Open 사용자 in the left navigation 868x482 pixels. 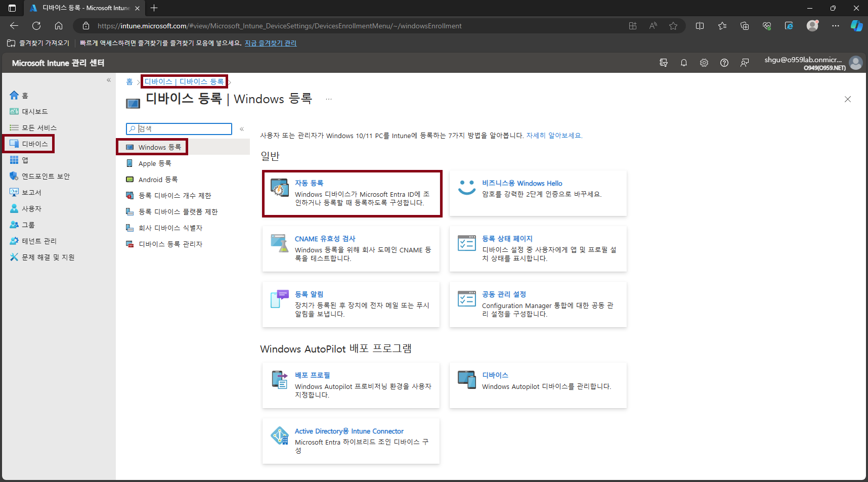(x=26, y=209)
